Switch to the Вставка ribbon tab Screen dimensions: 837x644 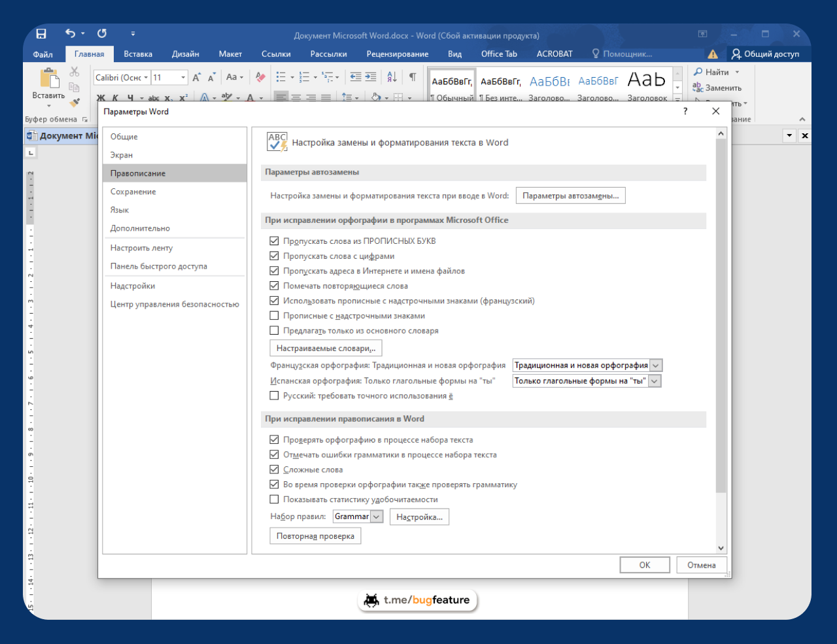click(x=138, y=54)
